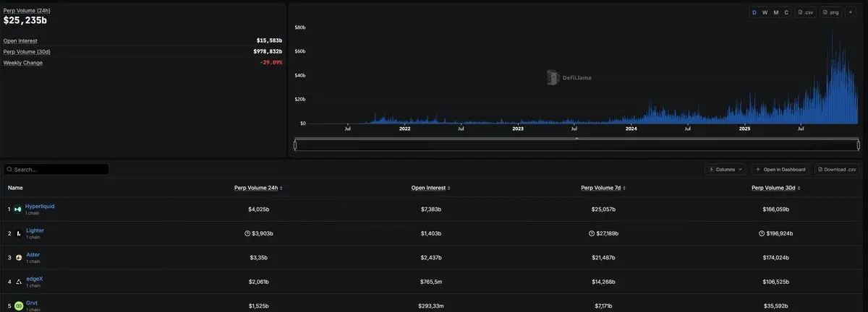
Task: Click the right handle of the chart range slider
Action: pyautogui.click(x=859, y=145)
